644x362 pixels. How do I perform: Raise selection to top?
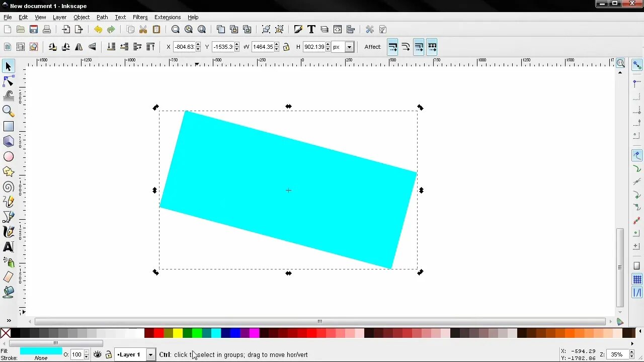(x=150, y=47)
